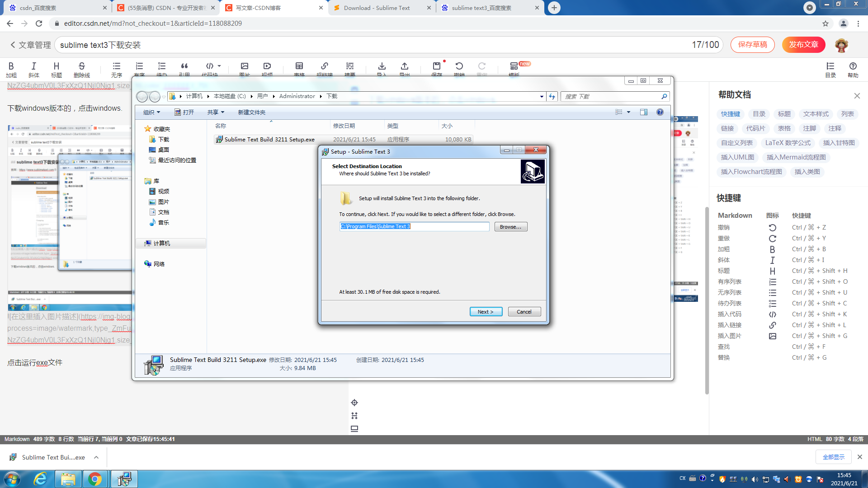Select the 快捷键 tab in help panel
The height and width of the screenshot is (488, 868).
click(730, 114)
